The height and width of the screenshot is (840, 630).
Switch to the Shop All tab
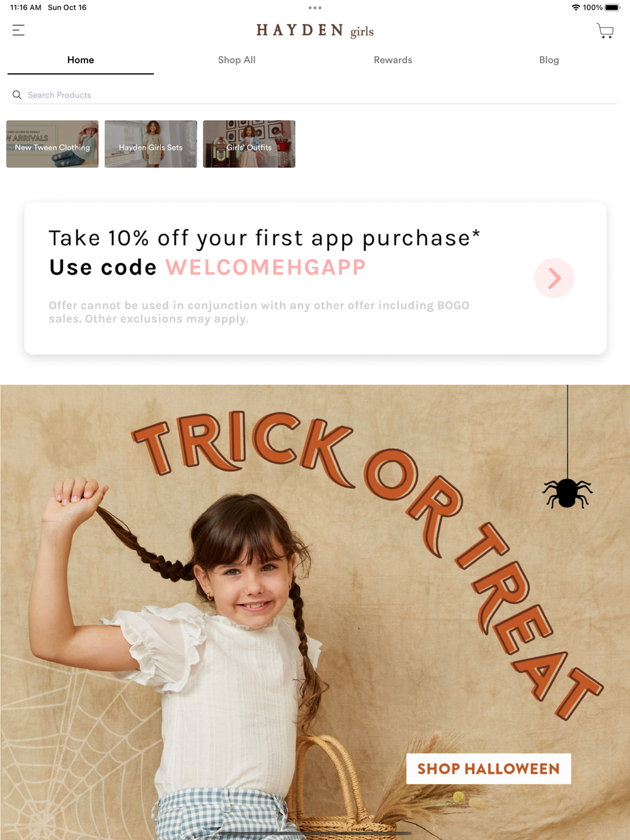pyautogui.click(x=237, y=60)
